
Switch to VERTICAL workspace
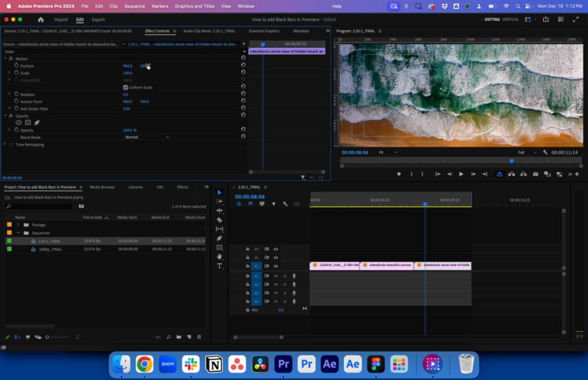(x=510, y=20)
